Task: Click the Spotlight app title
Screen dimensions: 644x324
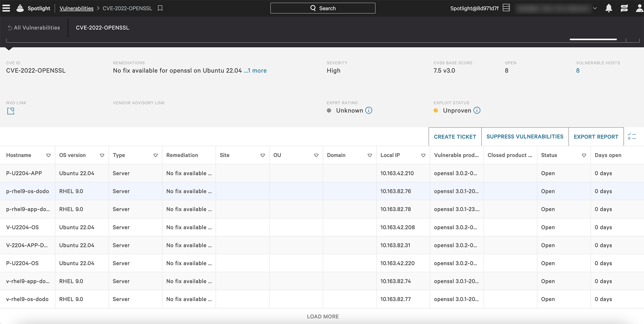Action: tap(39, 8)
